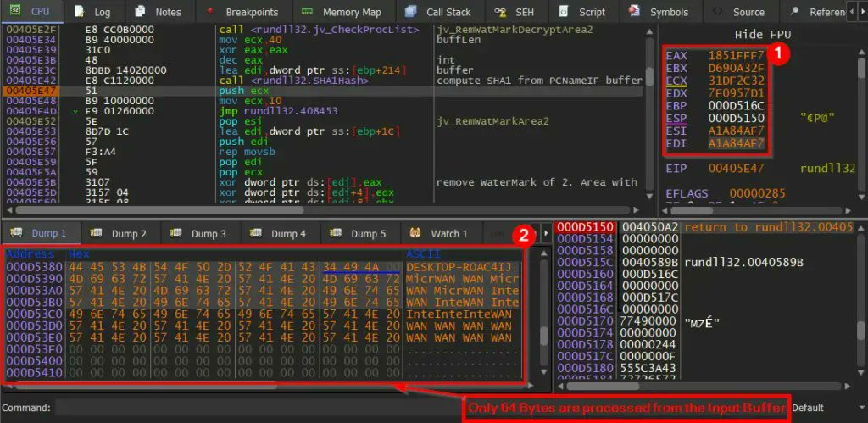Open the Symbols tab
The width and height of the screenshot is (868, 423).
click(660, 12)
